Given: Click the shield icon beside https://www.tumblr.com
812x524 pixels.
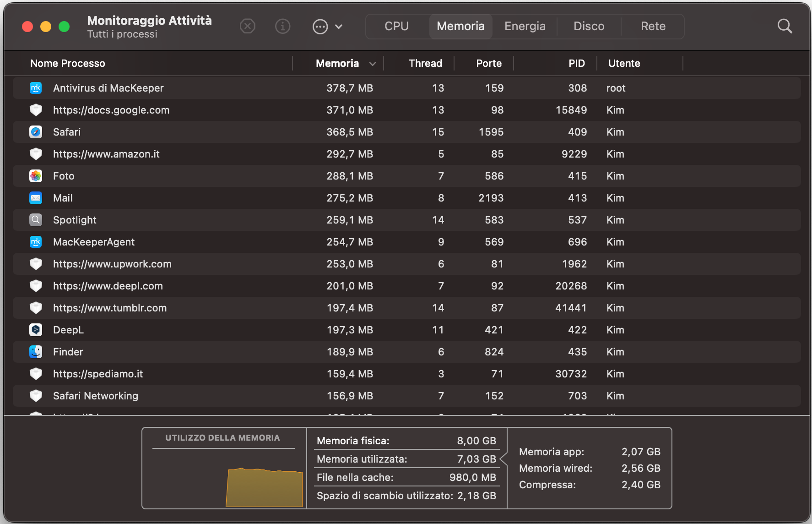Looking at the screenshot, I should click(36, 308).
